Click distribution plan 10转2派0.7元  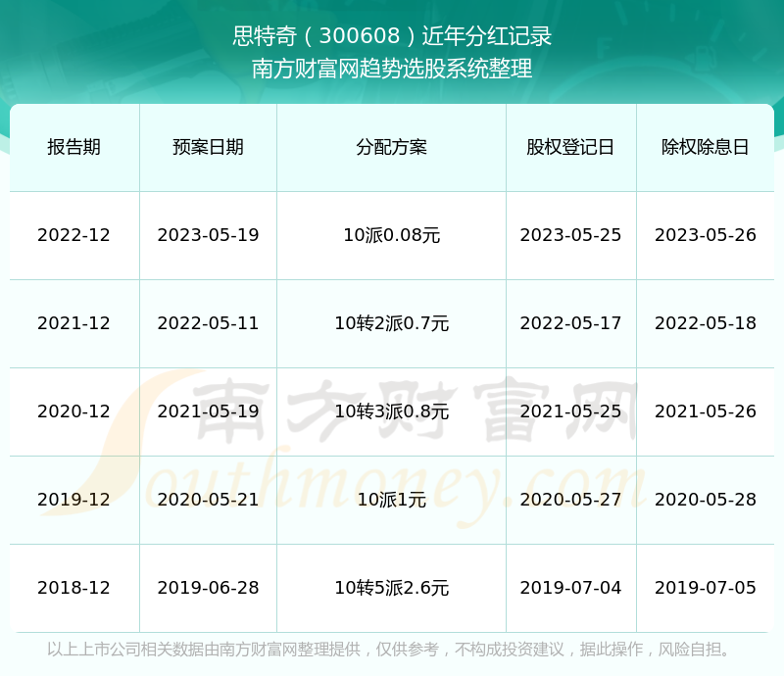pos(391,323)
